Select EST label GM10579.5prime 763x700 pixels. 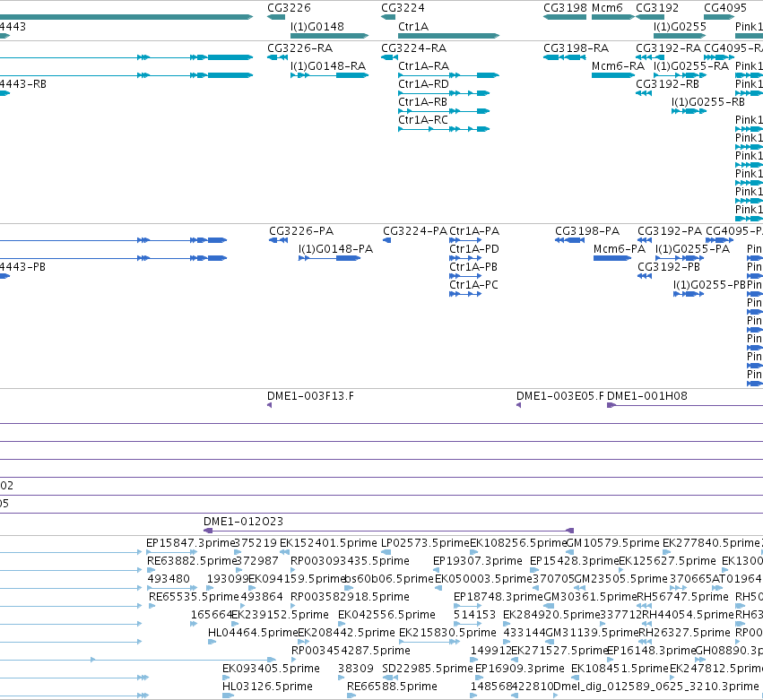pos(613,543)
